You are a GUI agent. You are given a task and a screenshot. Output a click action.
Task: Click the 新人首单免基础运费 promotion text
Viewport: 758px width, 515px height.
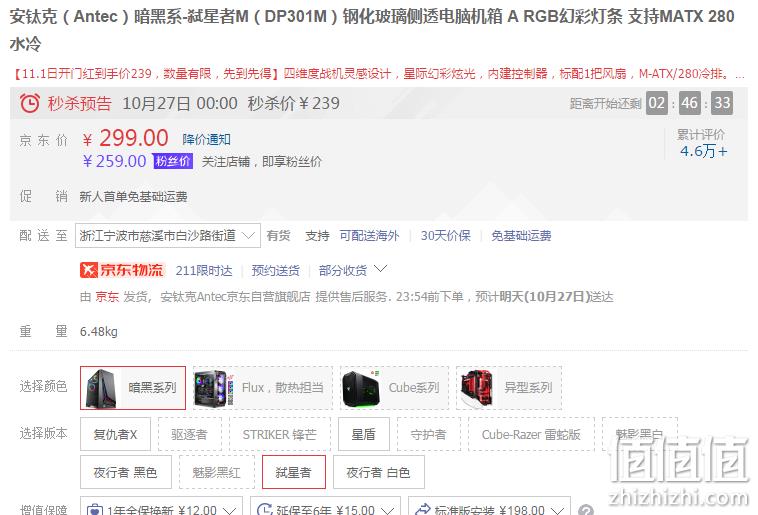pos(133,197)
